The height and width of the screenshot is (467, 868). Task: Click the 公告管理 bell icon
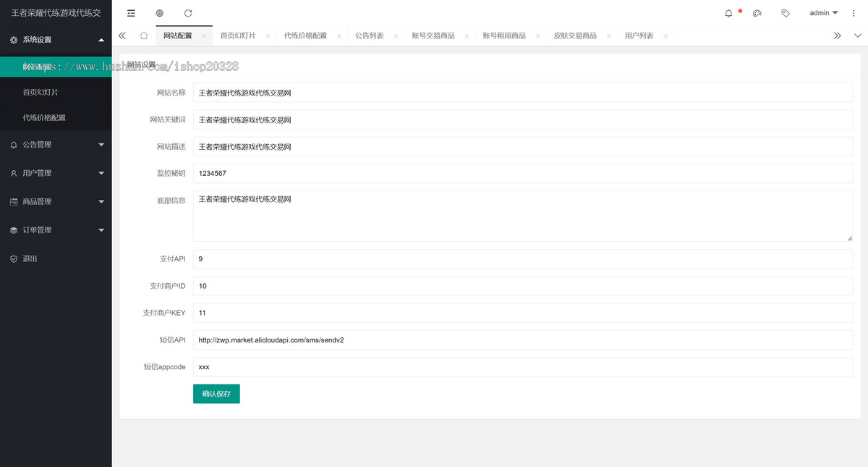coord(14,145)
